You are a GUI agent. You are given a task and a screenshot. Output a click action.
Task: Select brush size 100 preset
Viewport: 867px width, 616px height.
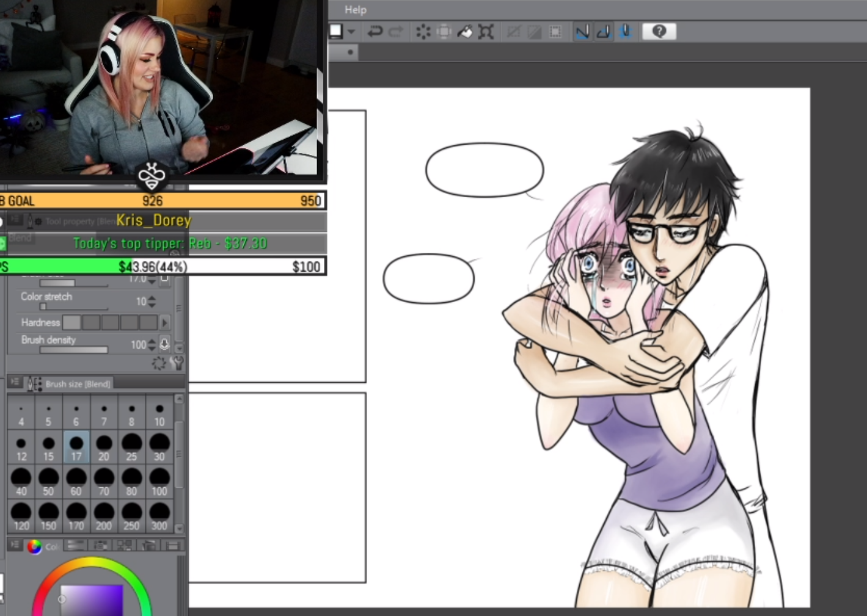tap(159, 482)
